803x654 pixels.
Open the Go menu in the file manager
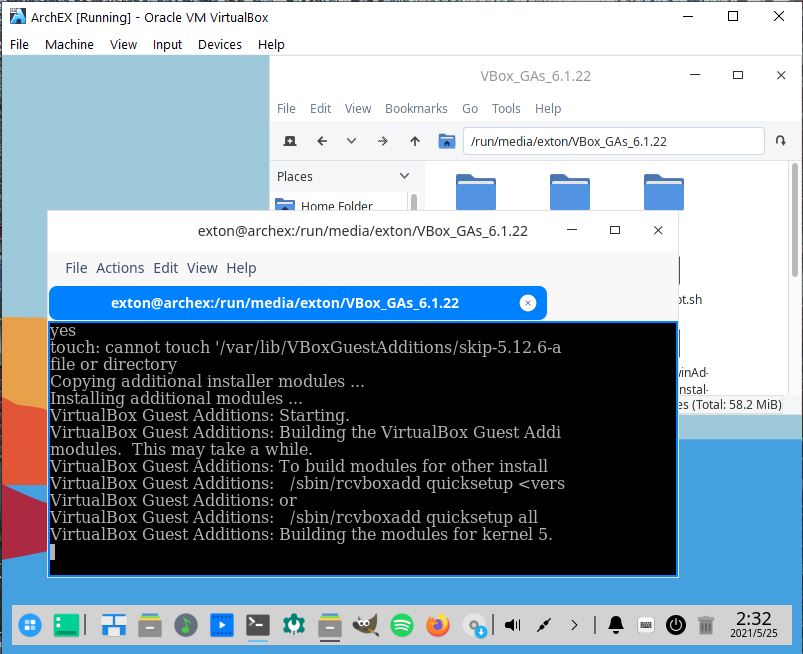pos(470,109)
